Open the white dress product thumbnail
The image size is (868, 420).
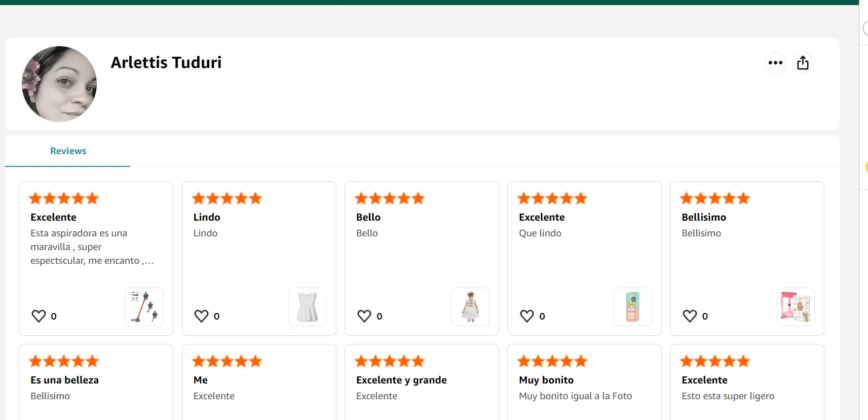coord(307,307)
